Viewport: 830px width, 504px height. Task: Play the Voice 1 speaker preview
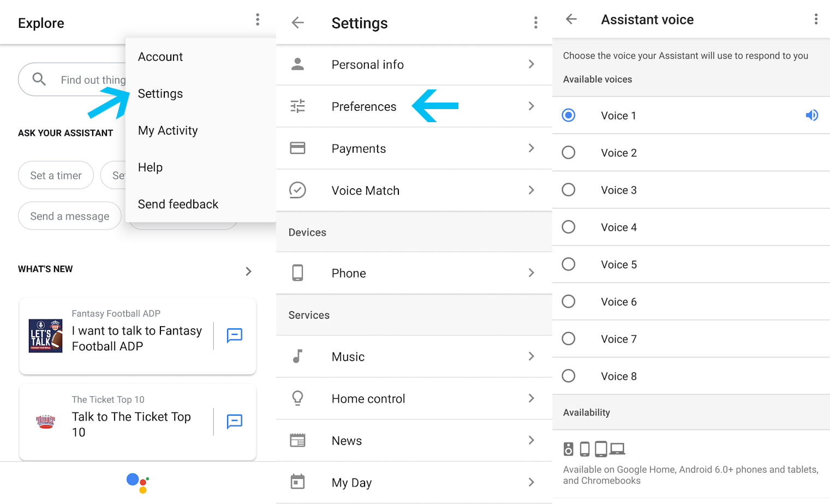tap(811, 115)
